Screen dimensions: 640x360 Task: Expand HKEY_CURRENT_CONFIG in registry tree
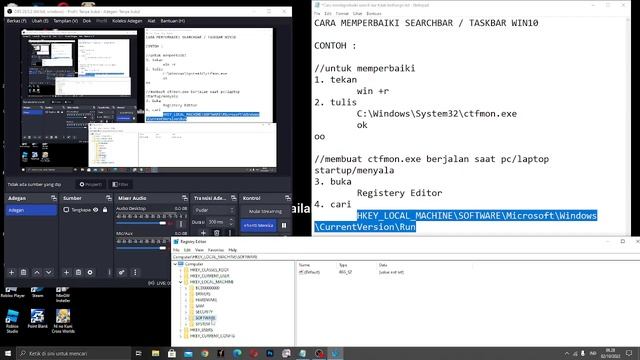coord(181,336)
